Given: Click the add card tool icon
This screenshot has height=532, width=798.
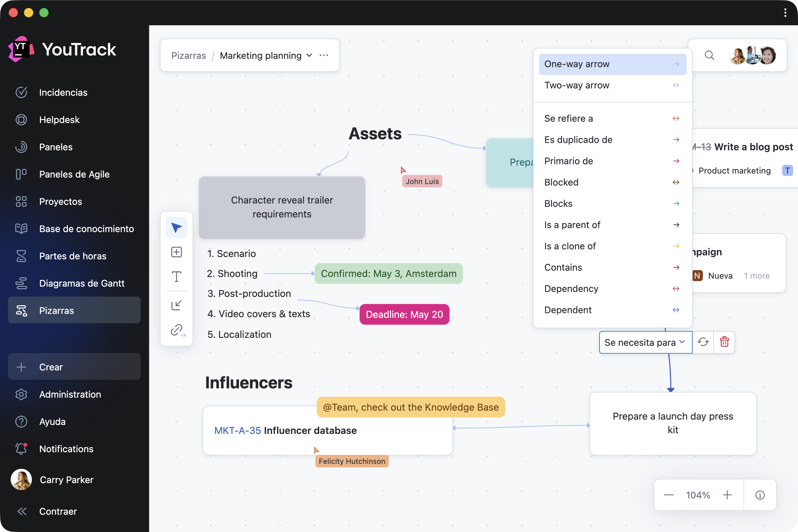Looking at the screenshot, I should coord(176,252).
